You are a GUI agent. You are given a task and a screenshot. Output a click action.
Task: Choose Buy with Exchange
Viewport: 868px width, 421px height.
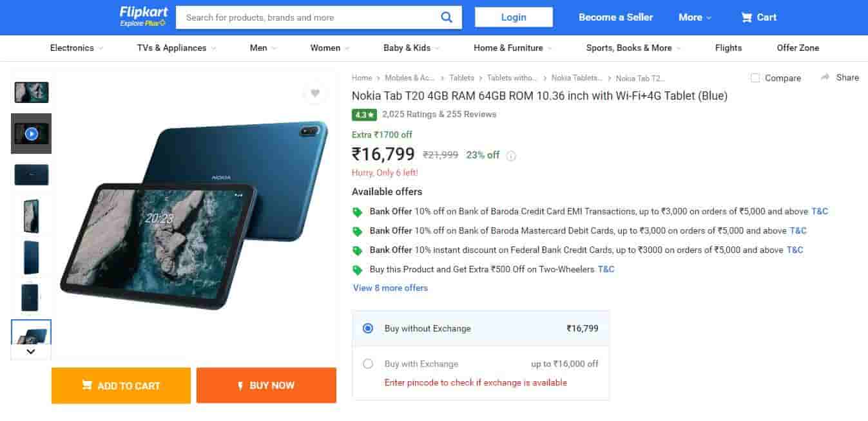pyautogui.click(x=368, y=364)
